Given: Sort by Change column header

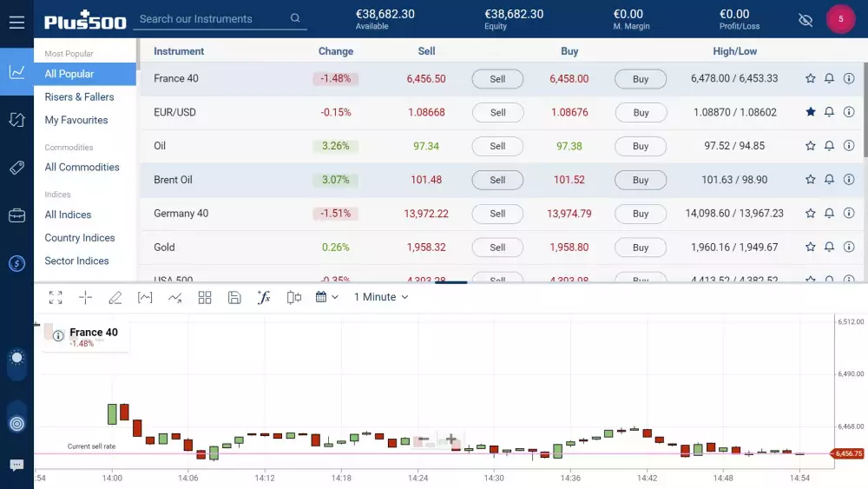Looking at the screenshot, I should pos(335,51).
